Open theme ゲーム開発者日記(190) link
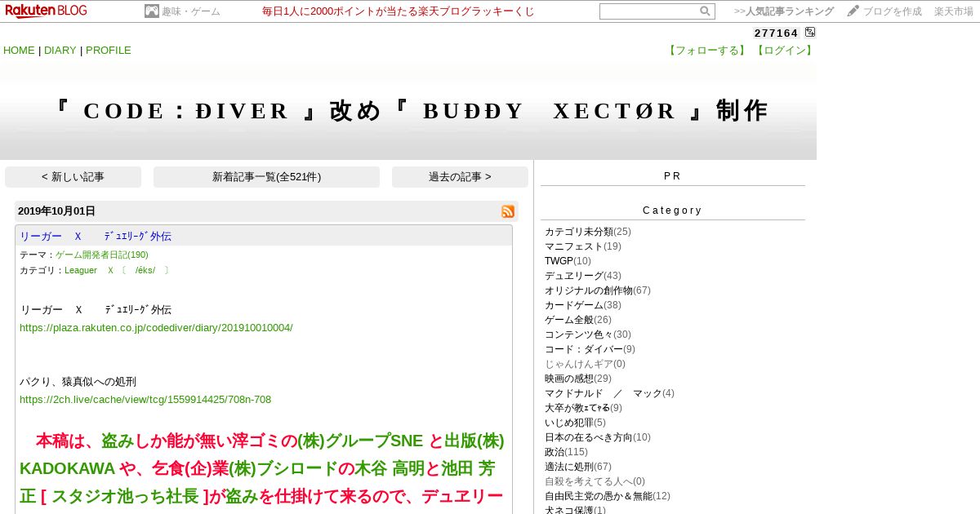The width and height of the screenshot is (980, 514). click(102, 255)
